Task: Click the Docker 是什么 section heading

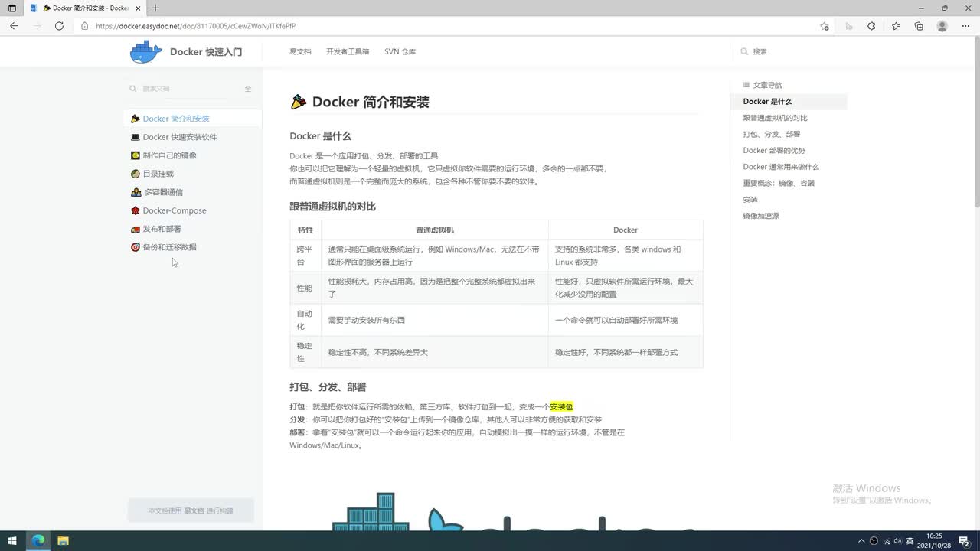Action: click(x=320, y=136)
